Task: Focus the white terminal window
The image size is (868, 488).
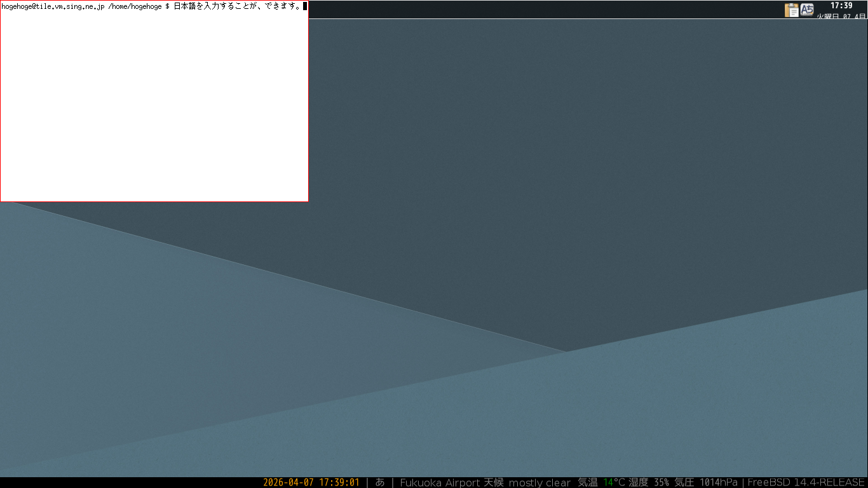Action: (x=154, y=101)
